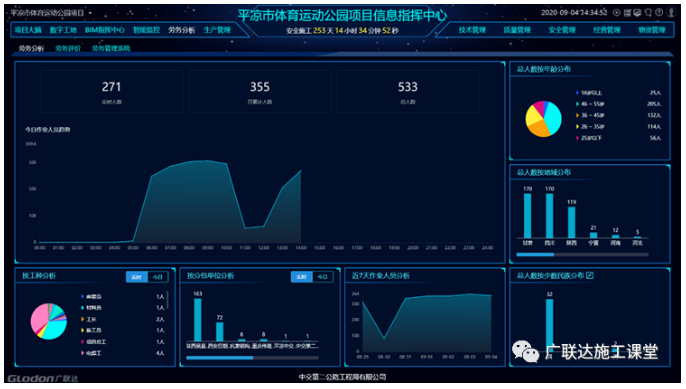The width and height of the screenshot is (686, 389).
Task: Click the orange legend marker for 36~45岁
Action: 578,116
